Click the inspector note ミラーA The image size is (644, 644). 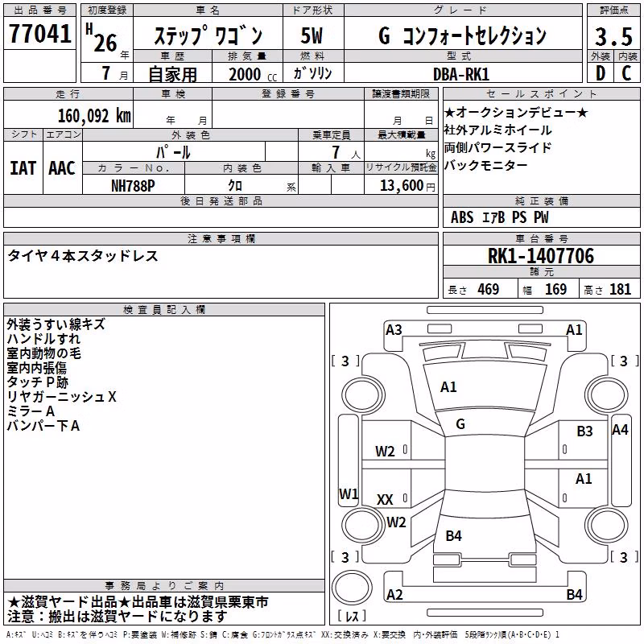tap(31, 411)
